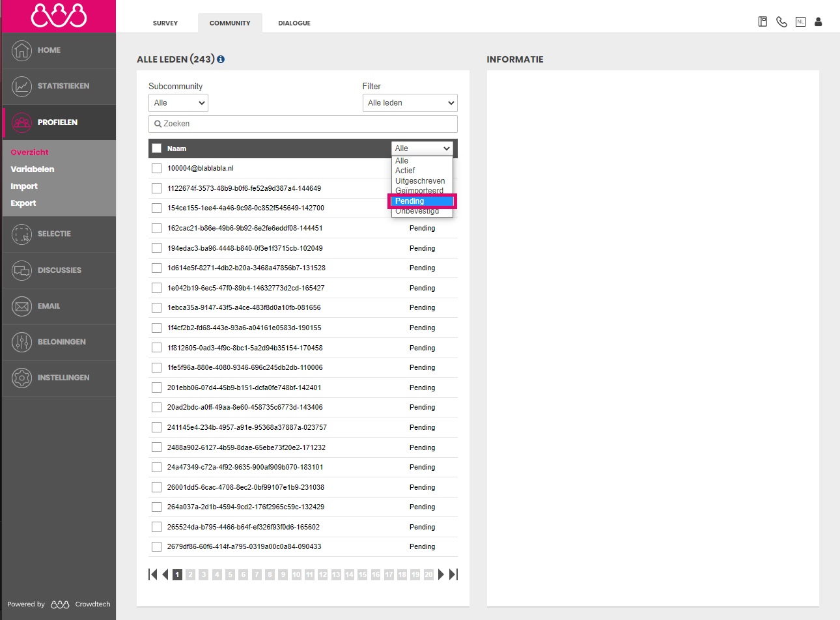840x620 pixels.
Task: Open member 265524da-b795-4466-b64f-ef326f93f0d6-165602
Action: 244,527
